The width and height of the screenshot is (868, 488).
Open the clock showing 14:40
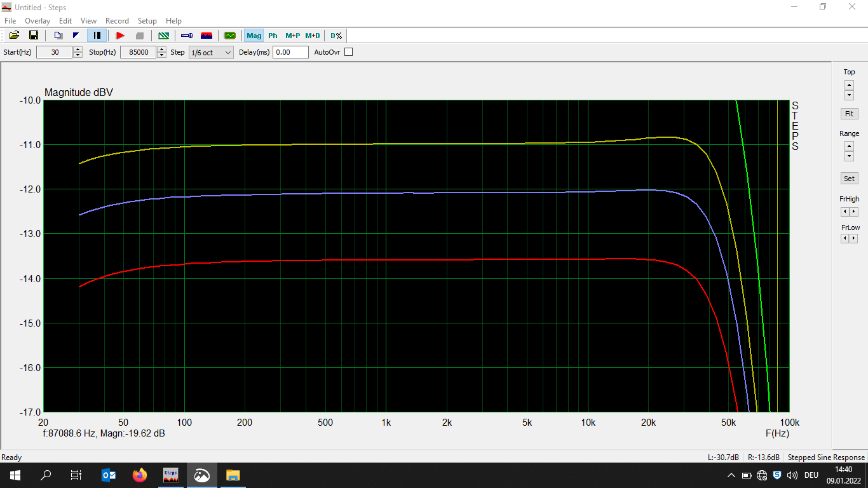(x=844, y=475)
